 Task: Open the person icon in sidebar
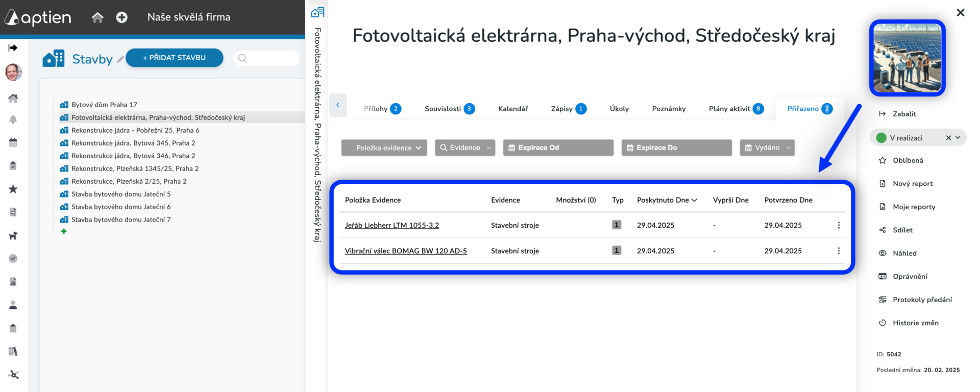tap(13, 305)
